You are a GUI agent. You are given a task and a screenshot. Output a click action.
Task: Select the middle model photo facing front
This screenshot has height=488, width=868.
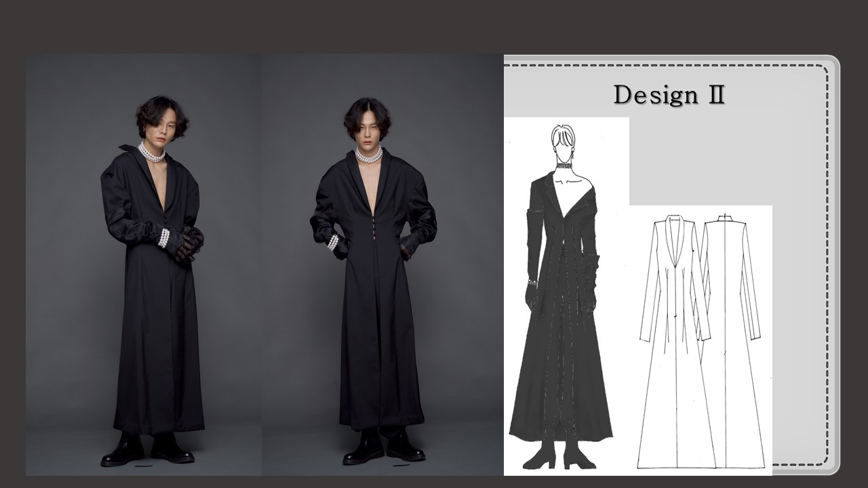coord(382,264)
